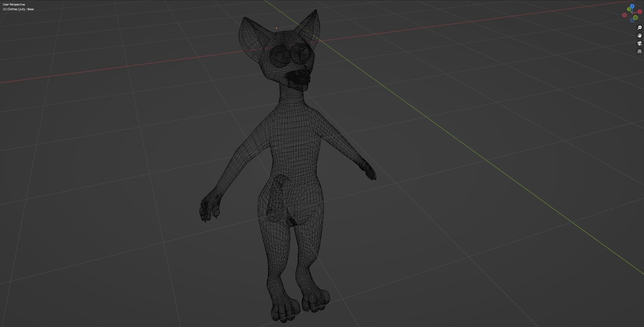Click the '(1) Clothes | Jully : Base' text
This screenshot has width=644, height=327.
pyautogui.click(x=18, y=9)
